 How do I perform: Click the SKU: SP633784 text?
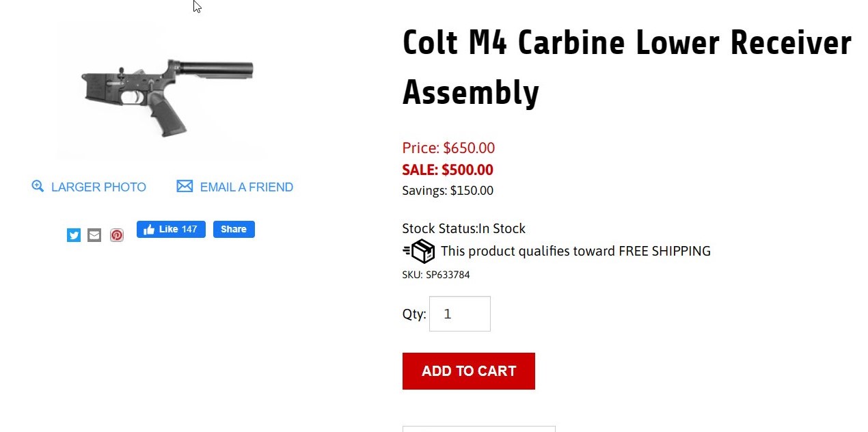pyautogui.click(x=435, y=275)
